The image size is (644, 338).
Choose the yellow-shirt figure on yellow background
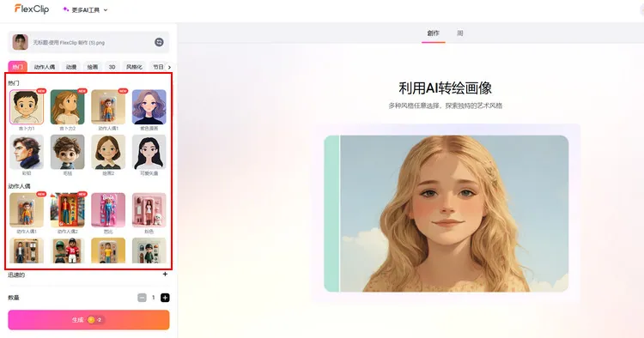108,250
